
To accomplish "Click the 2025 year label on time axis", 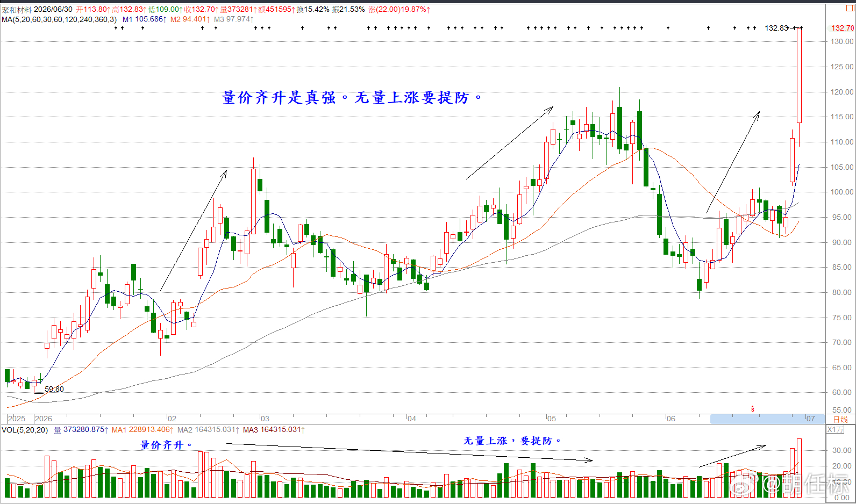I will tap(17, 419).
